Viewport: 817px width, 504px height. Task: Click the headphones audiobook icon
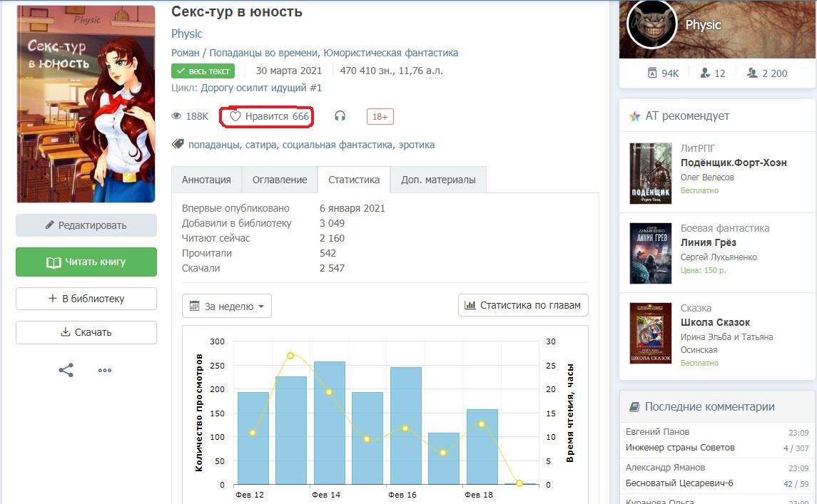340,116
